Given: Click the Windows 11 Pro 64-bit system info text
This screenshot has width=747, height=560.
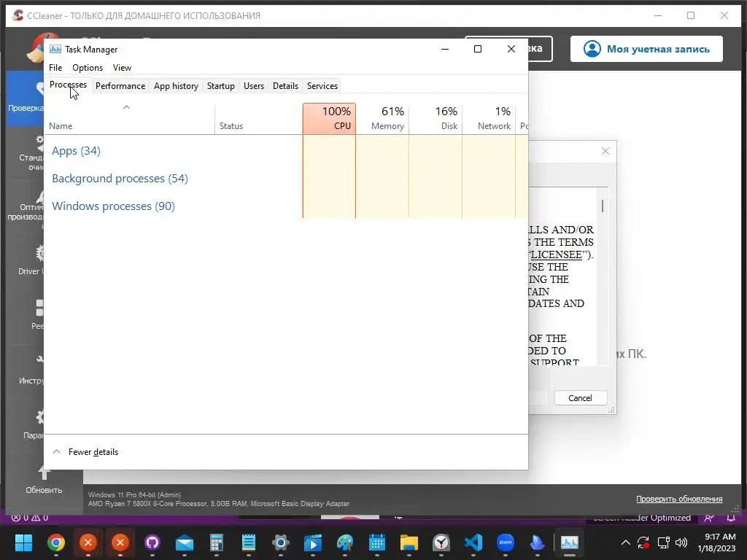Looking at the screenshot, I should pos(134,495).
